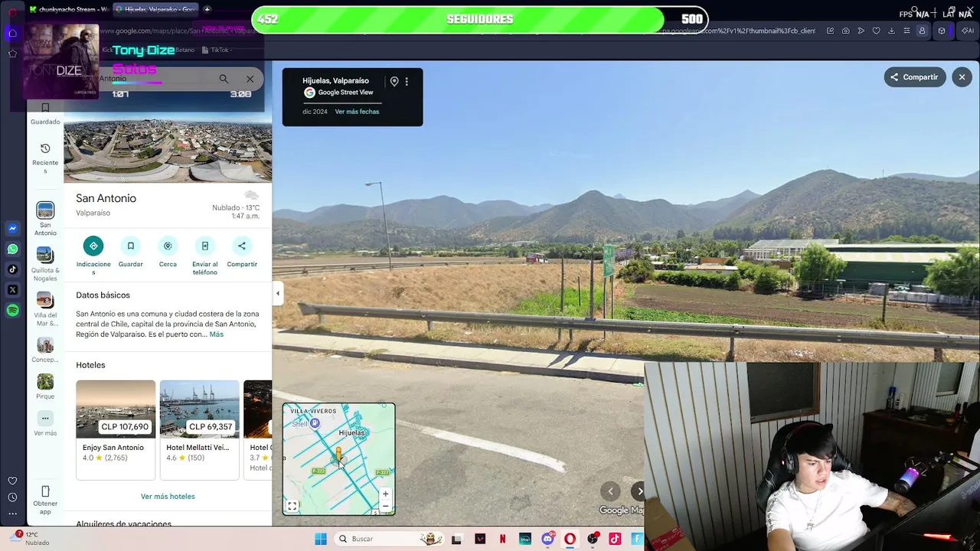This screenshot has width=980, height=551.
Task: Click Obtener app in the sidebar
Action: tap(45, 500)
